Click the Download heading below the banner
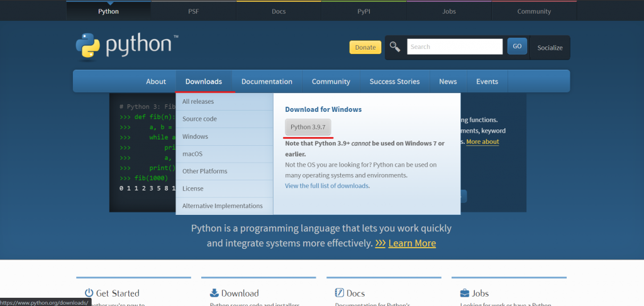This screenshot has height=306, width=644. 240,293
